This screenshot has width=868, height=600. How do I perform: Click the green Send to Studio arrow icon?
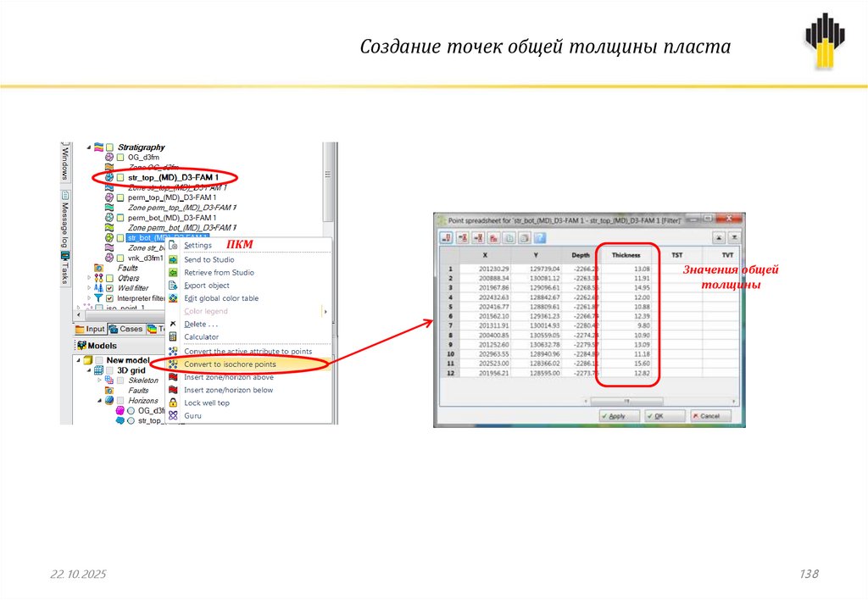(173, 259)
